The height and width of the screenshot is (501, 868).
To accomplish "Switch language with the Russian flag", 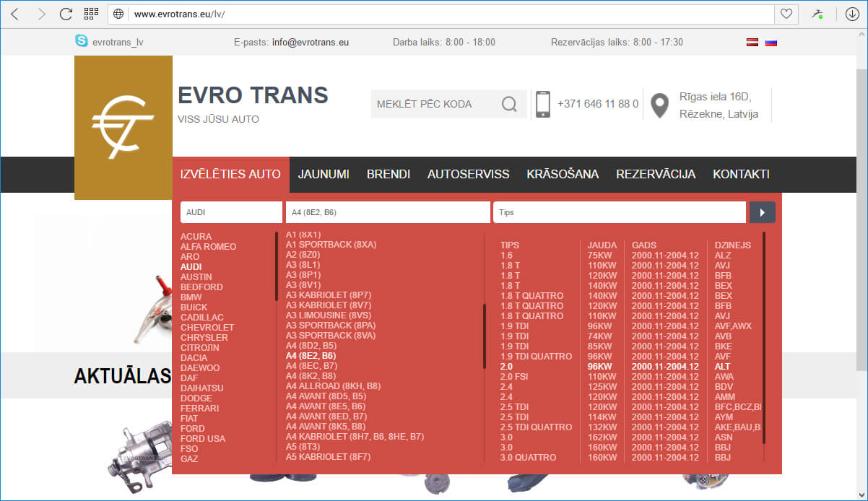I will [771, 42].
